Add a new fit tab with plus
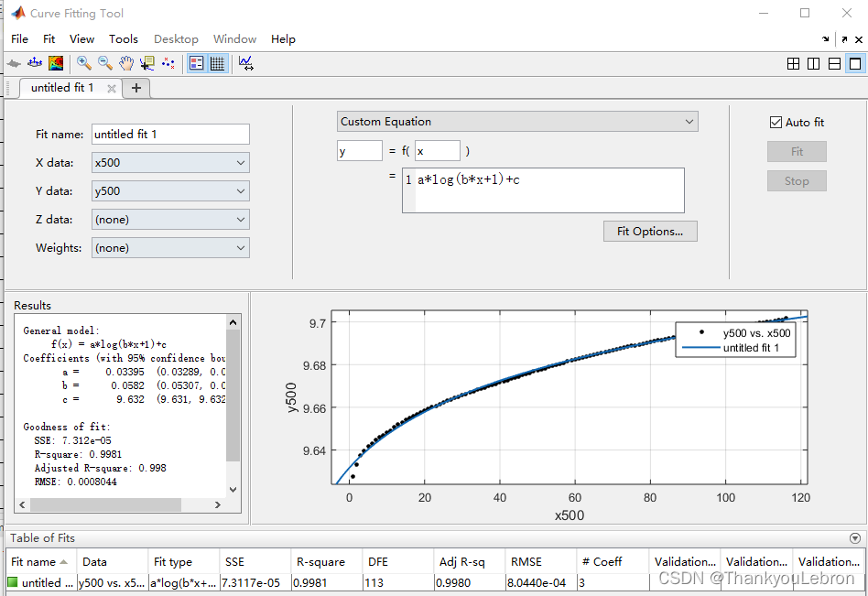The image size is (868, 596). (136, 88)
